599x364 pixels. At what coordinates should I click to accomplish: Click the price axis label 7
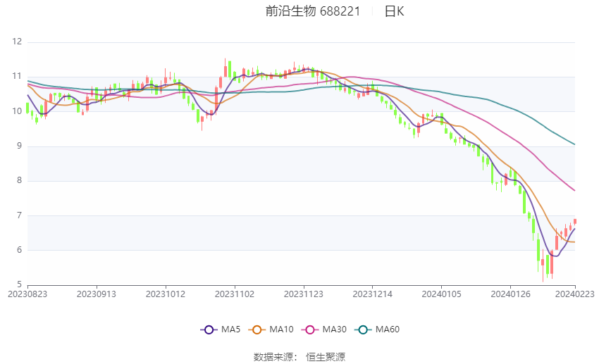20,215
